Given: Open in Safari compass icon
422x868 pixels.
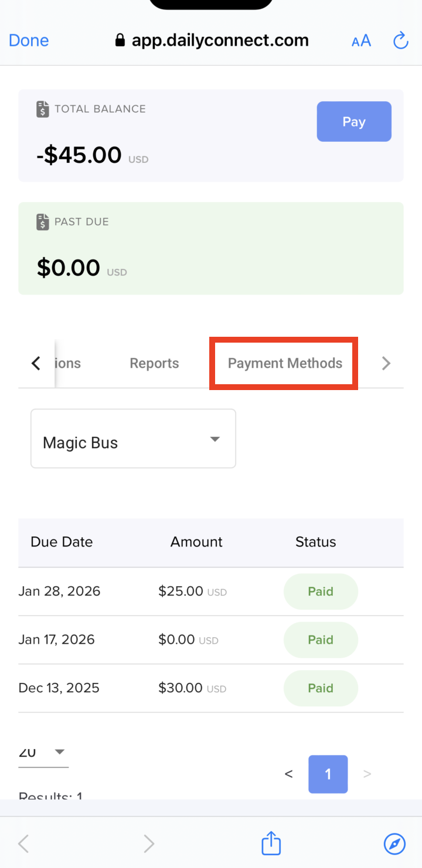Looking at the screenshot, I should point(394,844).
